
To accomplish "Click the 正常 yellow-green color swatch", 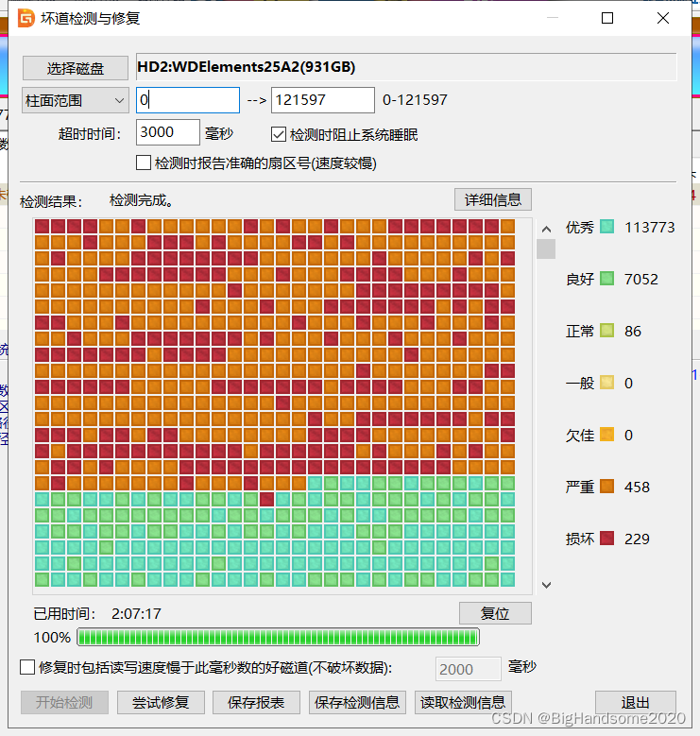I will [x=607, y=331].
